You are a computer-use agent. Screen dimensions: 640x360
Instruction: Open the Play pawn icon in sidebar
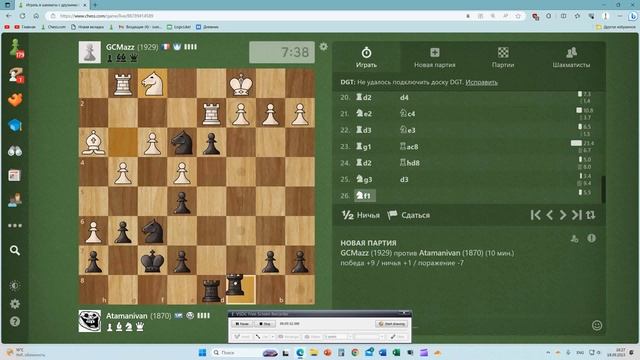(15, 47)
